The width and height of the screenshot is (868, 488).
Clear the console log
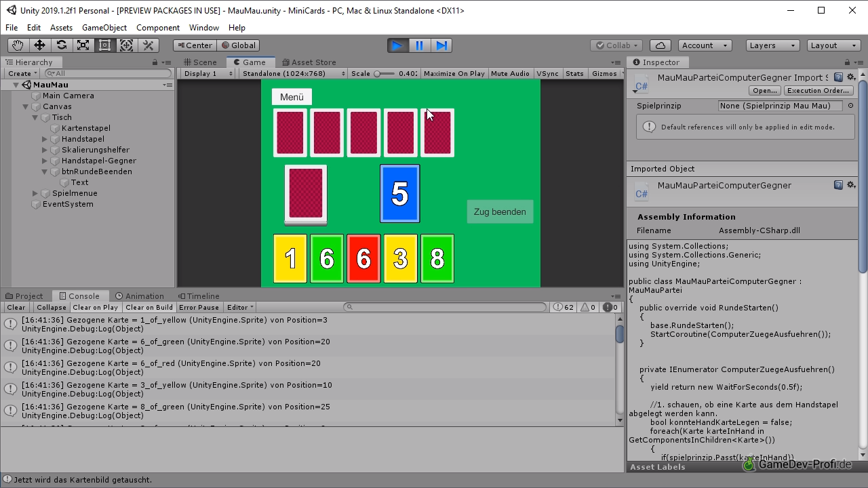pos(16,307)
